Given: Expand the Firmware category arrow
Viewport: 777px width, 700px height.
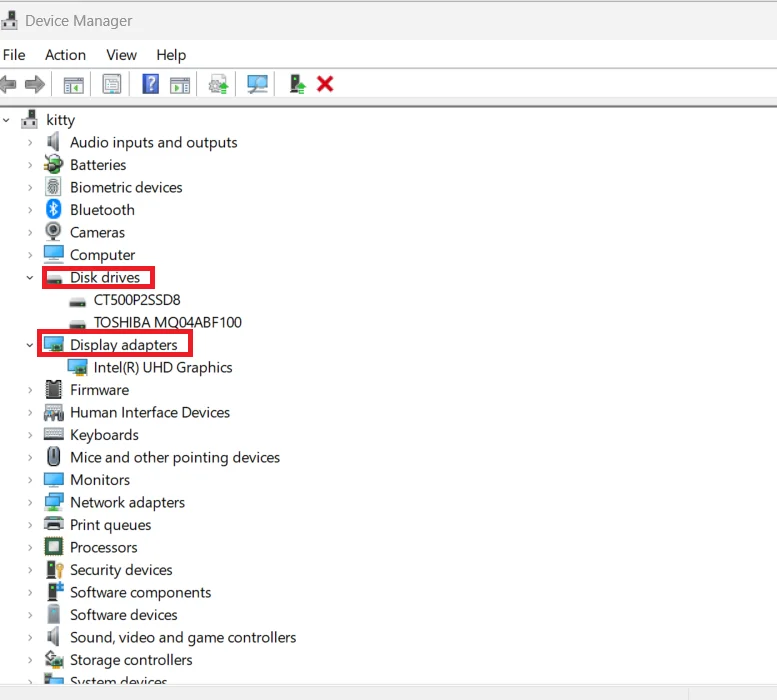Looking at the screenshot, I should pyautogui.click(x=30, y=390).
